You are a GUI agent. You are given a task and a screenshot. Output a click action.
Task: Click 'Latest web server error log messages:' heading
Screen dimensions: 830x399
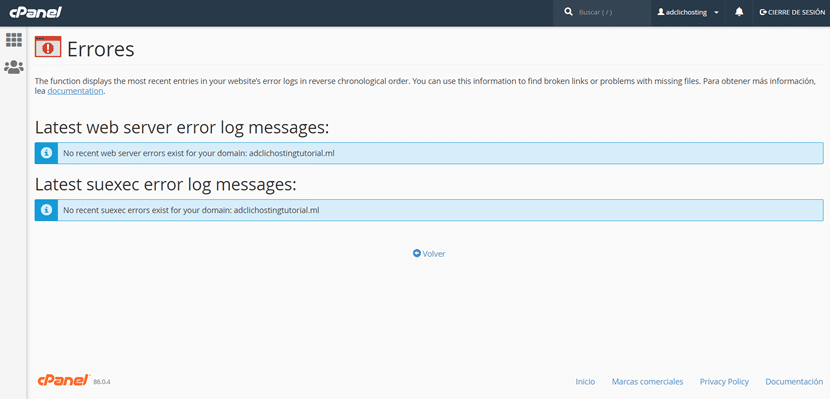coord(182,128)
